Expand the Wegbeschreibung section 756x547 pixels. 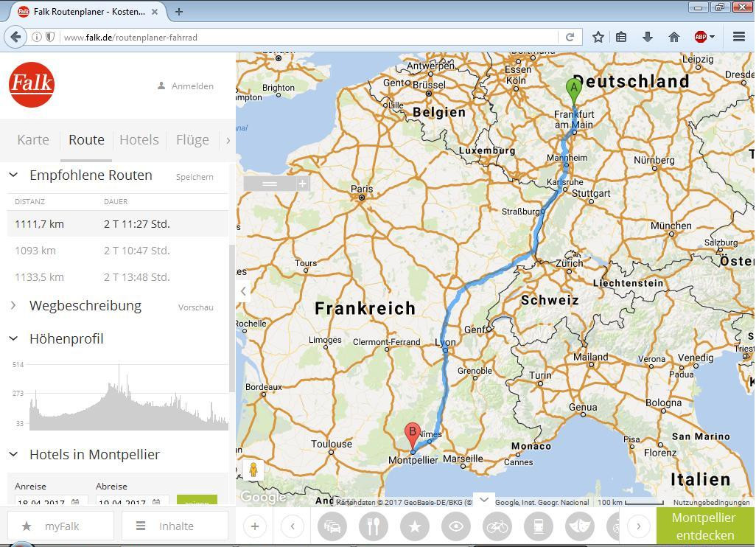pos(13,305)
